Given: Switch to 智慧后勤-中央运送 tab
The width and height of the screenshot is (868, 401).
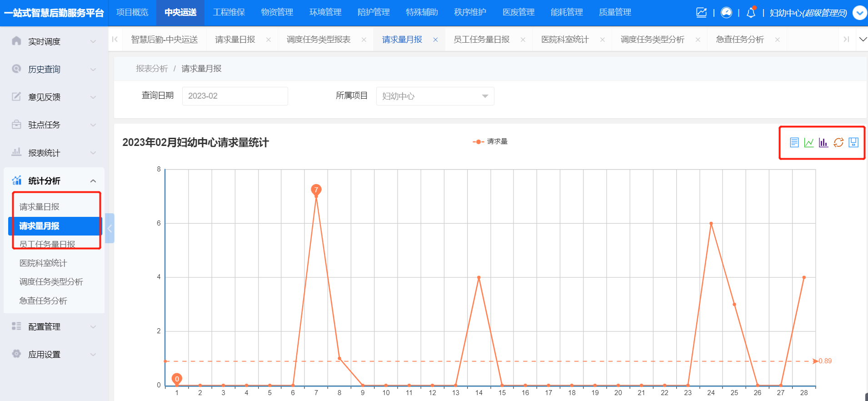Looking at the screenshot, I should coord(165,40).
